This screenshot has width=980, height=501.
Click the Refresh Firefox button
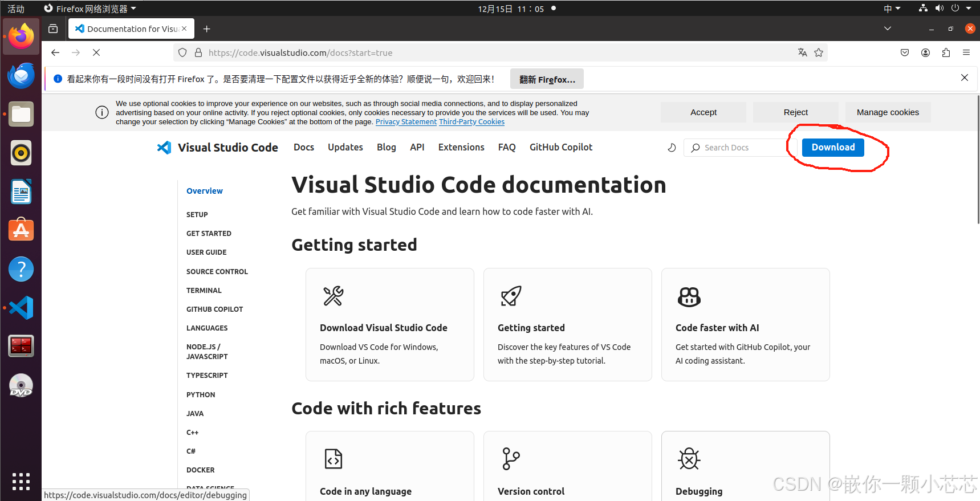click(547, 79)
